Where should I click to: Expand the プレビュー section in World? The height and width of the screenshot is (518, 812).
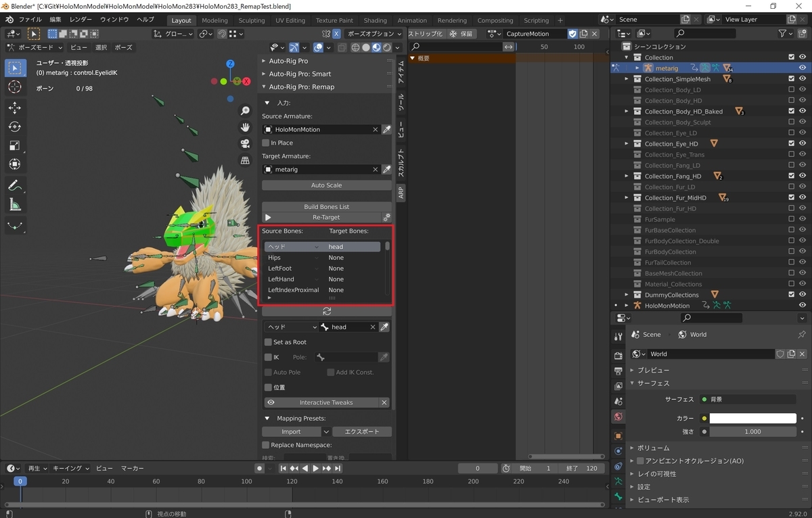pyautogui.click(x=632, y=371)
